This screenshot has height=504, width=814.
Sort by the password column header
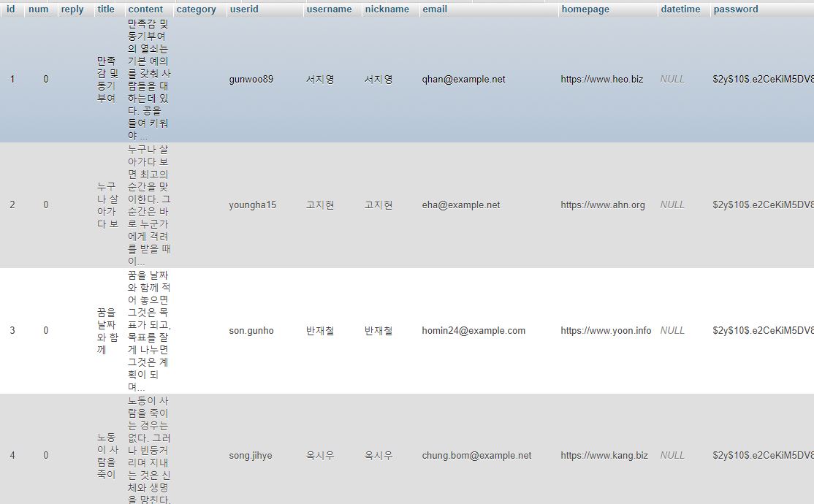coord(736,9)
